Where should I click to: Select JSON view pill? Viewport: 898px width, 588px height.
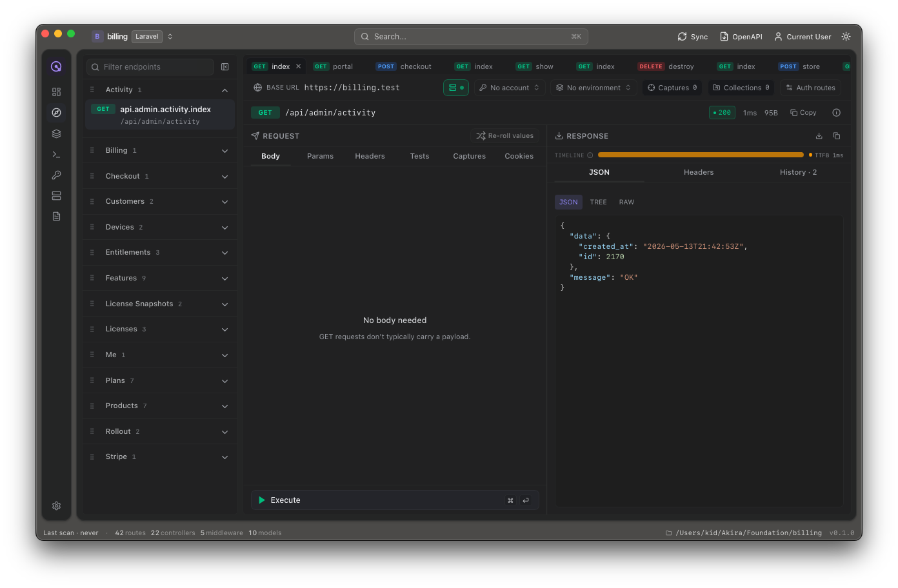(568, 202)
